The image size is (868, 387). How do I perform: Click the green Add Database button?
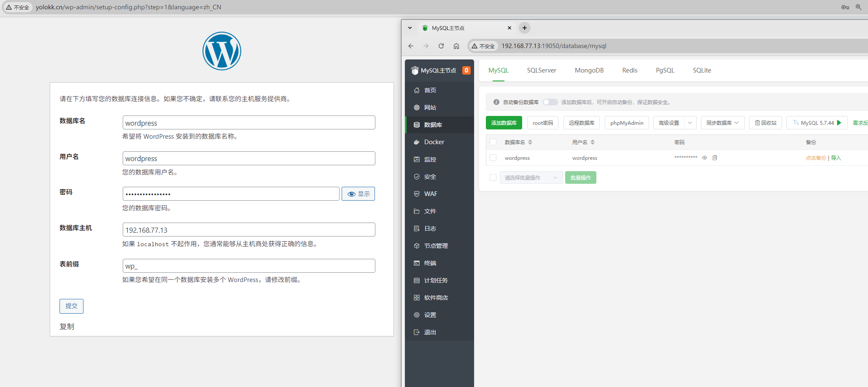tap(504, 123)
